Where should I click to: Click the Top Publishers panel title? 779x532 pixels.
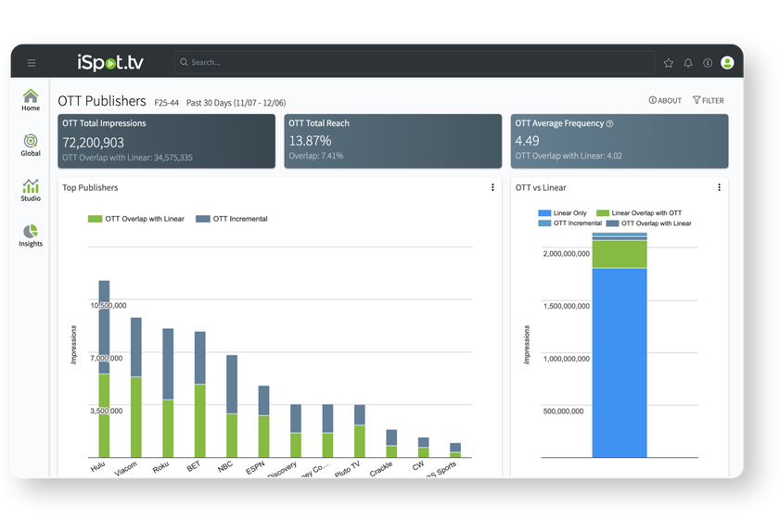click(x=90, y=188)
